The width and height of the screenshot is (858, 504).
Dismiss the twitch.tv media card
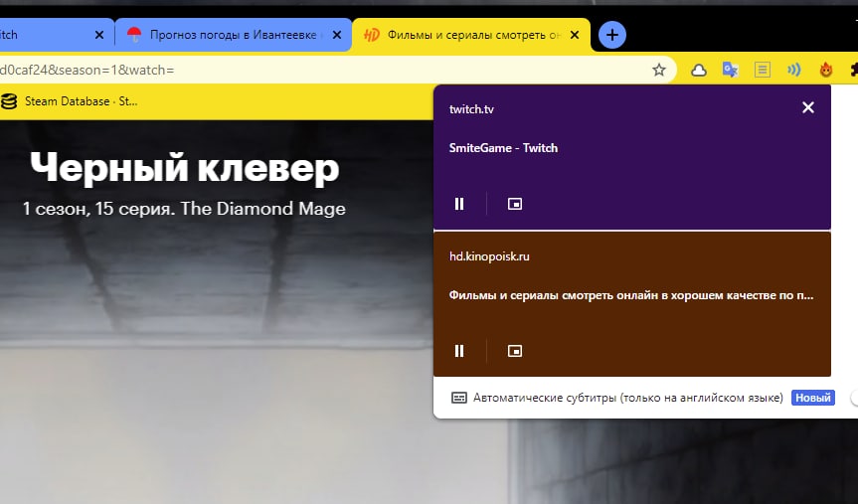807,107
